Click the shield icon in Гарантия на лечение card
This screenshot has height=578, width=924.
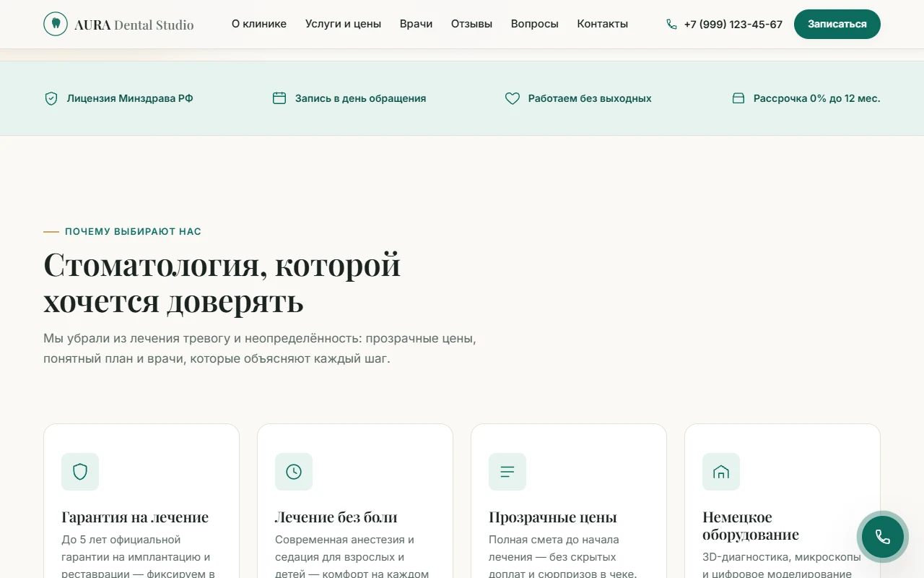point(80,472)
